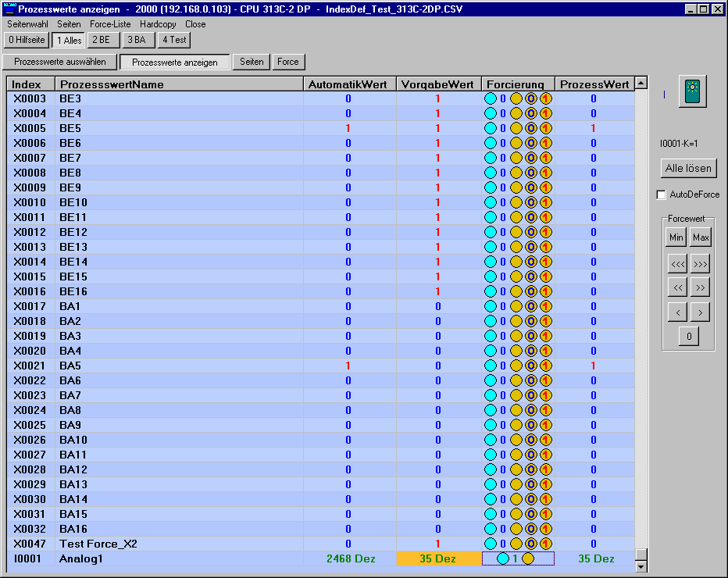Set force value to Max
The height and width of the screenshot is (578, 728).
click(x=701, y=237)
